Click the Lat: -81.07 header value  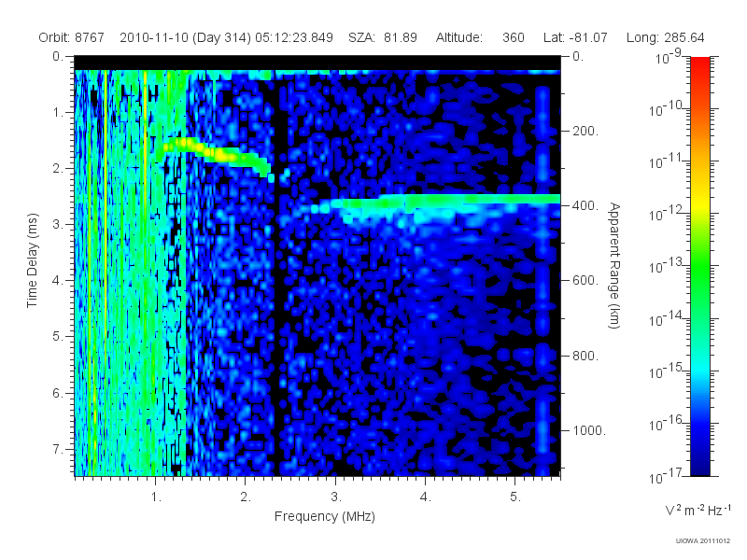pos(575,37)
